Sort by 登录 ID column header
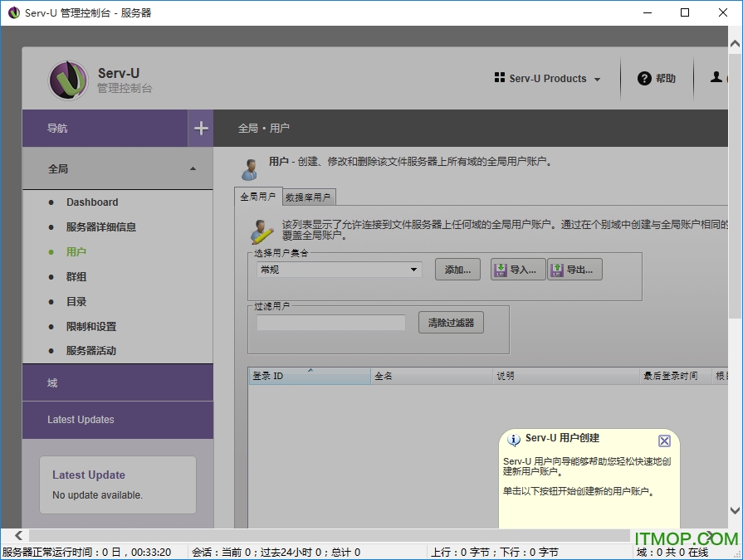This screenshot has width=743, height=560. (x=310, y=376)
